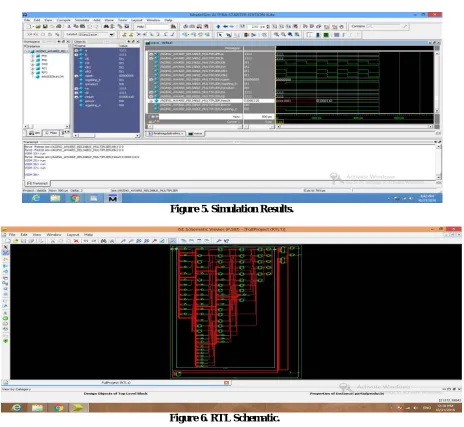Click the yellow Insert Cursor icon

tap(124, 34)
